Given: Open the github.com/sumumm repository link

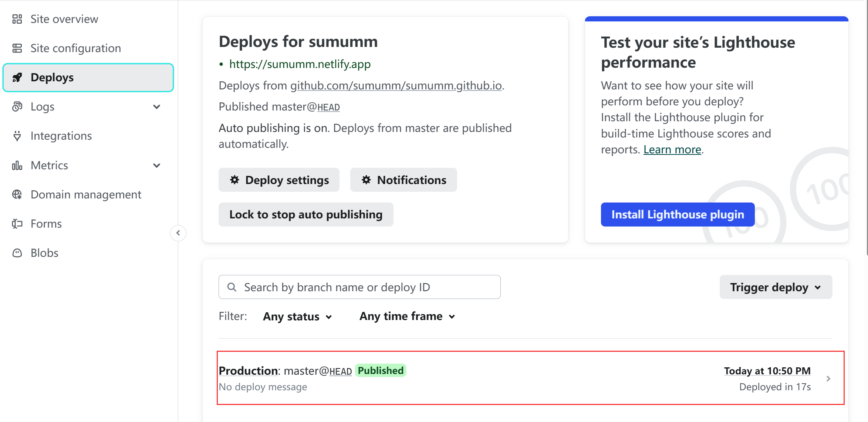Looking at the screenshot, I should point(396,85).
